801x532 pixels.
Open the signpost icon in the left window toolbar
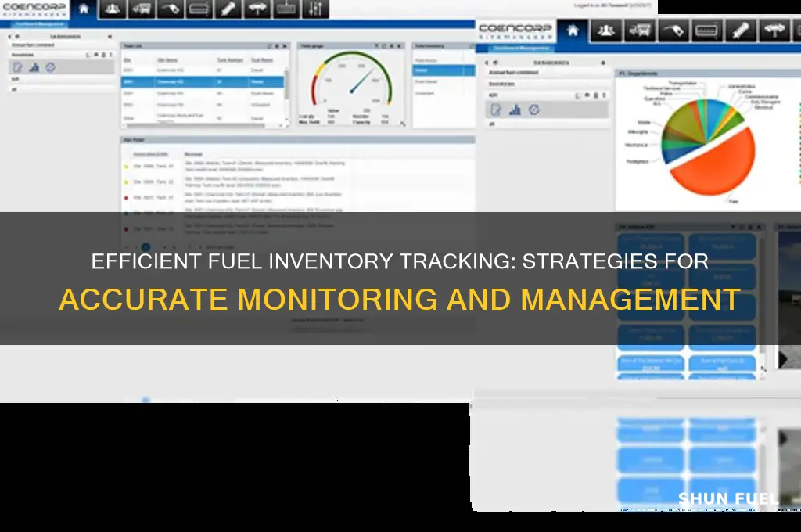tap(257, 9)
